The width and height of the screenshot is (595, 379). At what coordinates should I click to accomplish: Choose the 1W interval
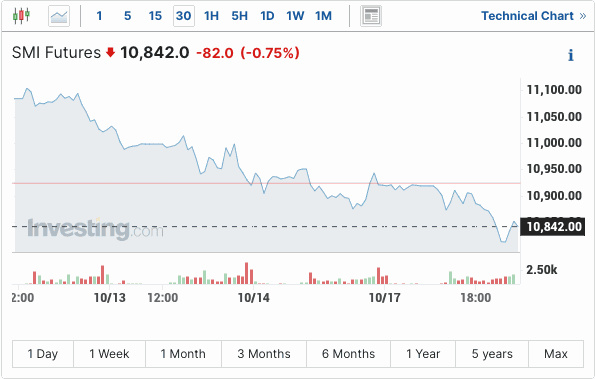tap(295, 16)
